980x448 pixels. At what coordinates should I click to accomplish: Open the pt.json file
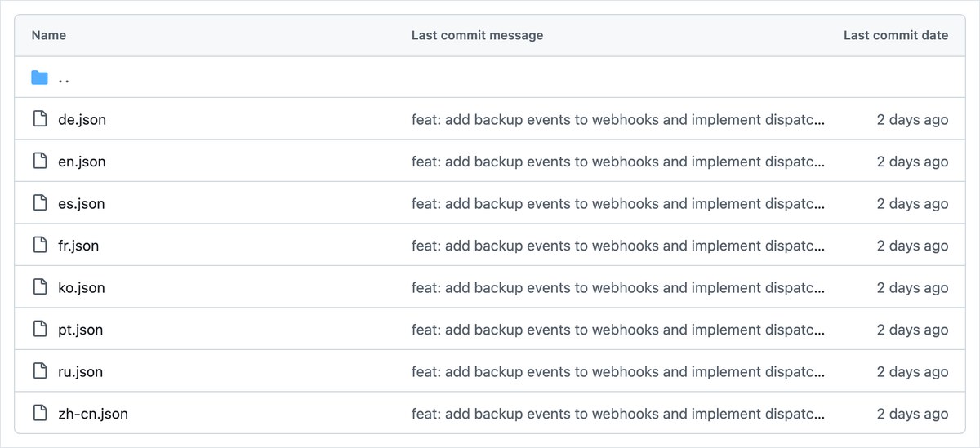coord(81,330)
